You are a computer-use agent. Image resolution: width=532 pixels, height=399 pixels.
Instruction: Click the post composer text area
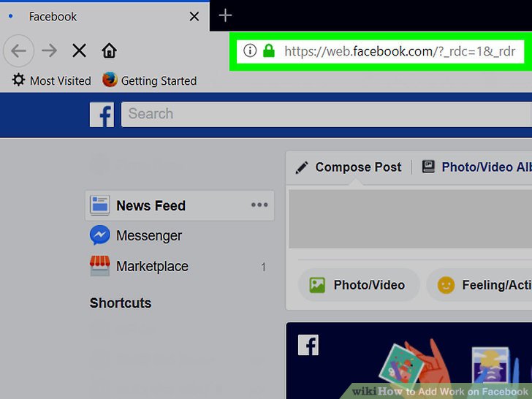(x=410, y=218)
